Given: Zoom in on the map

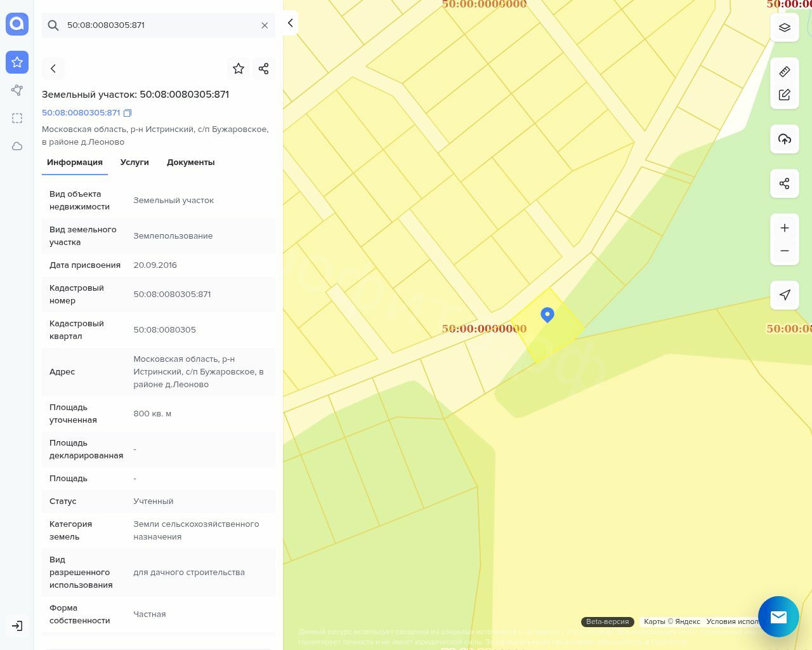Looking at the screenshot, I should click(x=784, y=228).
